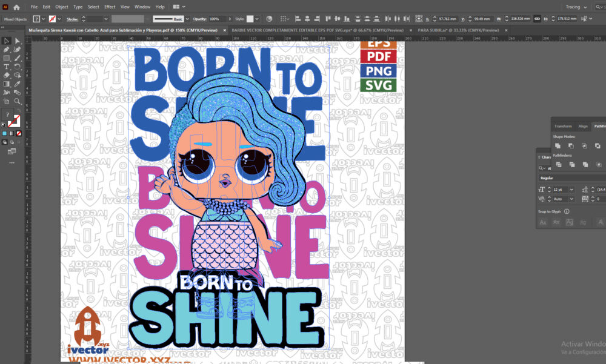Viewport: 606px width, 364px height.
Task: Select the Artboard tool
Action: click(6, 101)
